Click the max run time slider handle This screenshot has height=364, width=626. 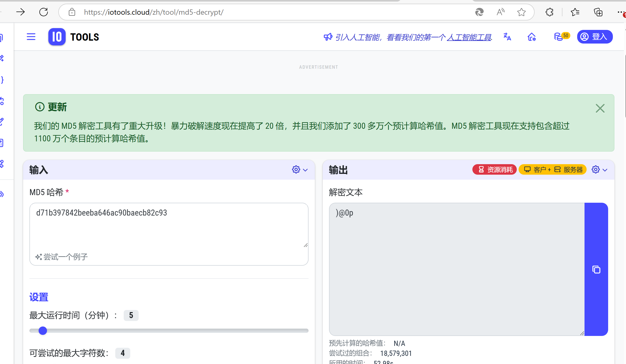tap(43, 331)
